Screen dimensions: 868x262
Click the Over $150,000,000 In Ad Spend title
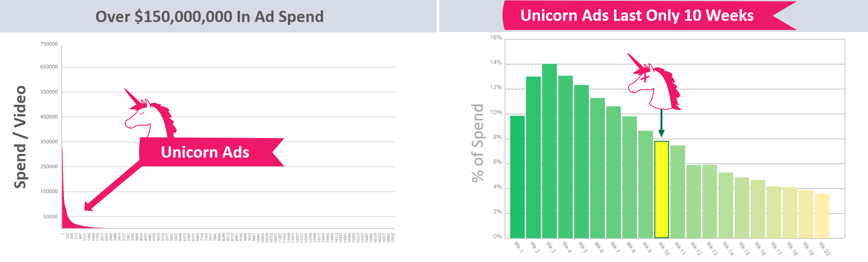[209, 17]
